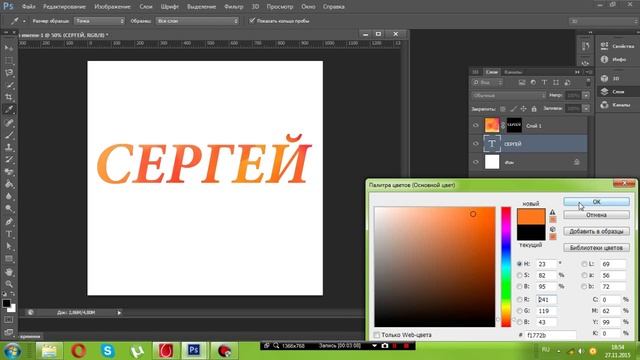The height and width of the screenshot is (360, 640).
Task: Click the foreground color swatch in toolbox
Action: coord(6,303)
